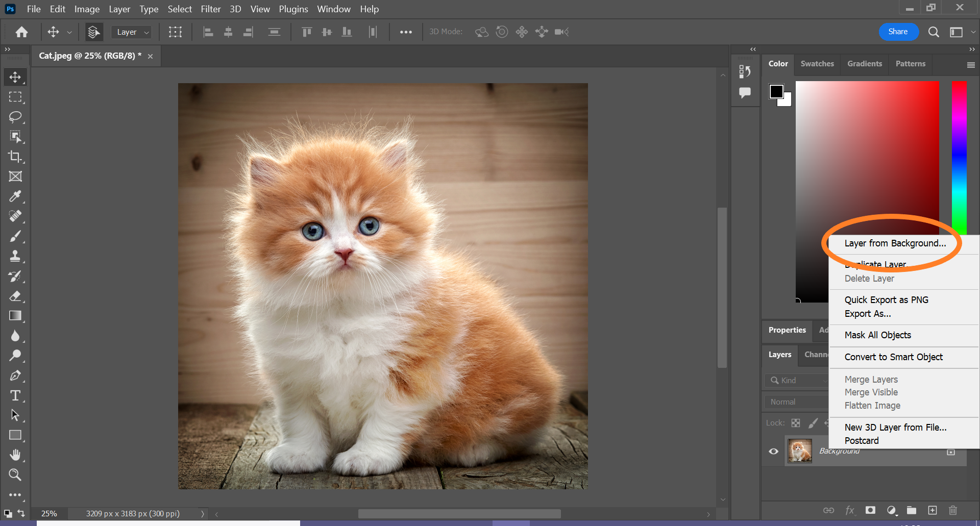This screenshot has width=980, height=526.
Task: Open the Comments panel icon
Action: pos(745,93)
